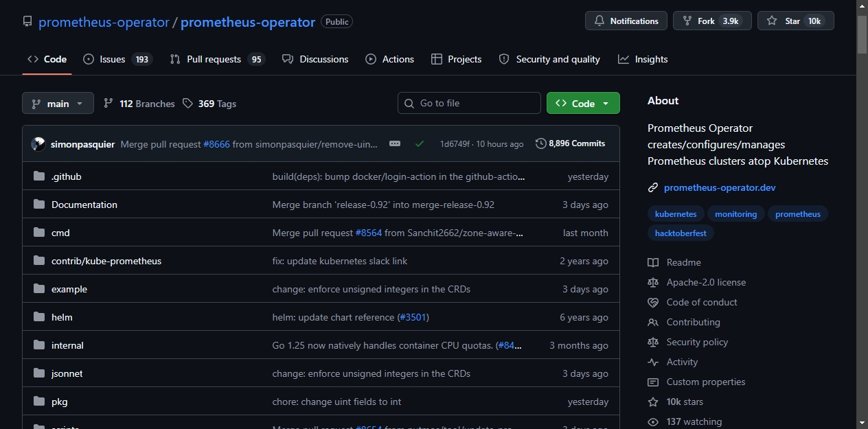Screen dimensions: 868x429
Task: Click the helm folder icon
Action: pyautogui.click(x=38, y=317)
